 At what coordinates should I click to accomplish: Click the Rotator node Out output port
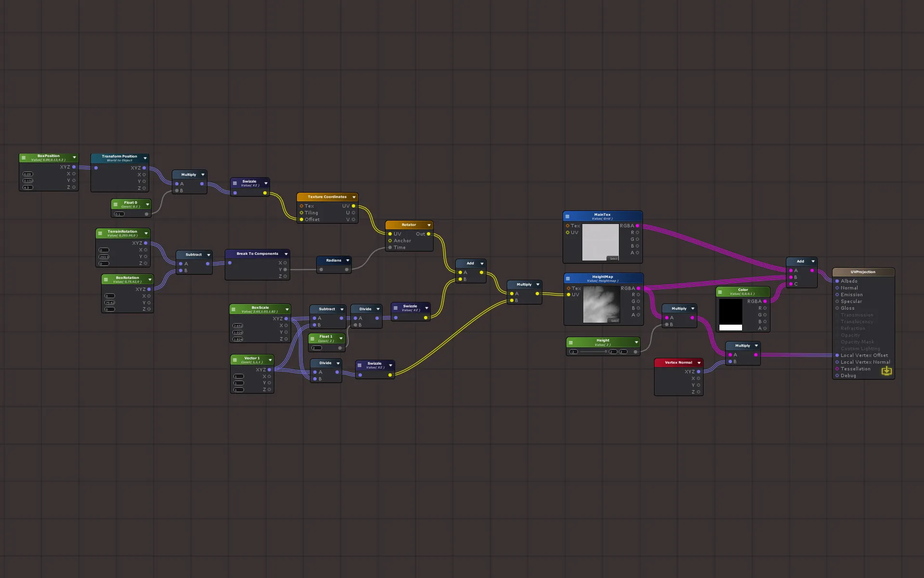coord(428,234)
